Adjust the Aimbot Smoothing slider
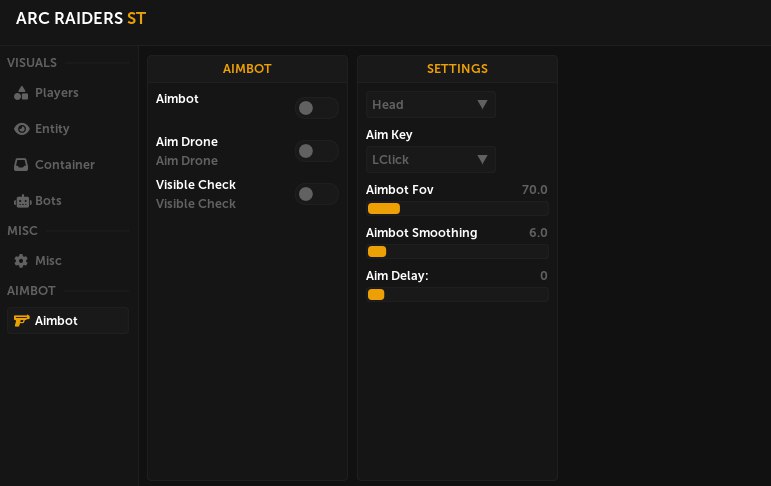Screen dimensions: 771x486 point(457,252)
